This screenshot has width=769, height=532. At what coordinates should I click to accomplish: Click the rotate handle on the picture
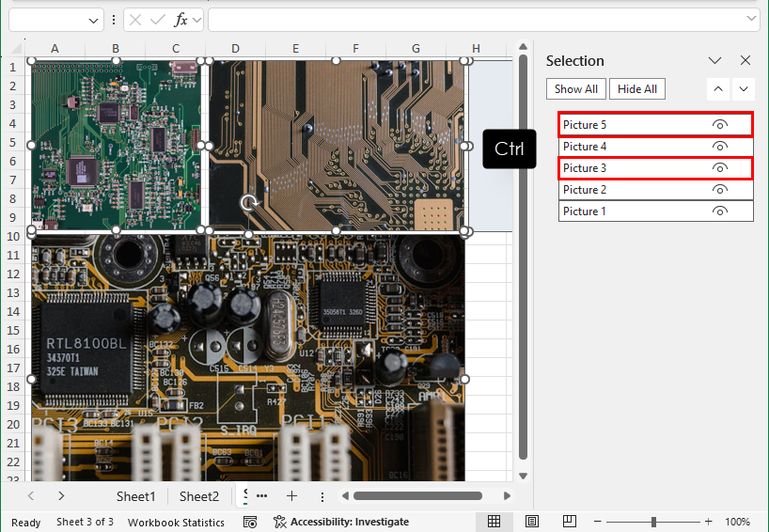pos(249,202)
